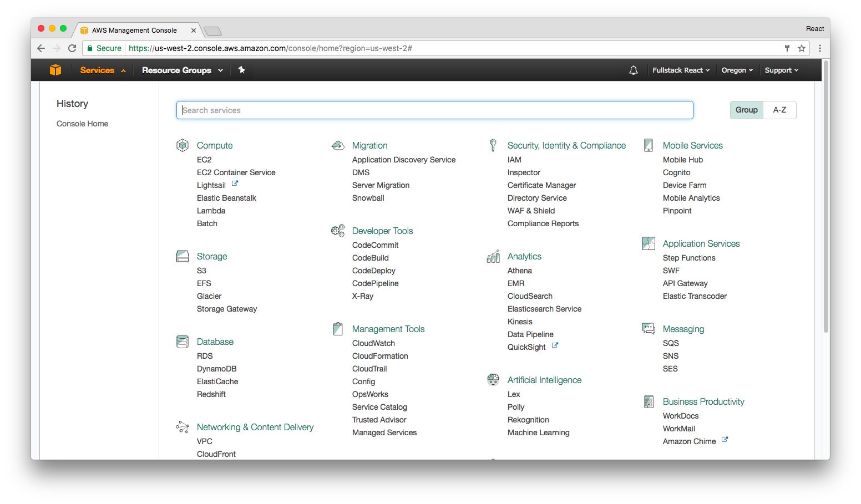Open the CodePipeline service
The width and height of the screenshot is (861, 504).
(376, 283)
